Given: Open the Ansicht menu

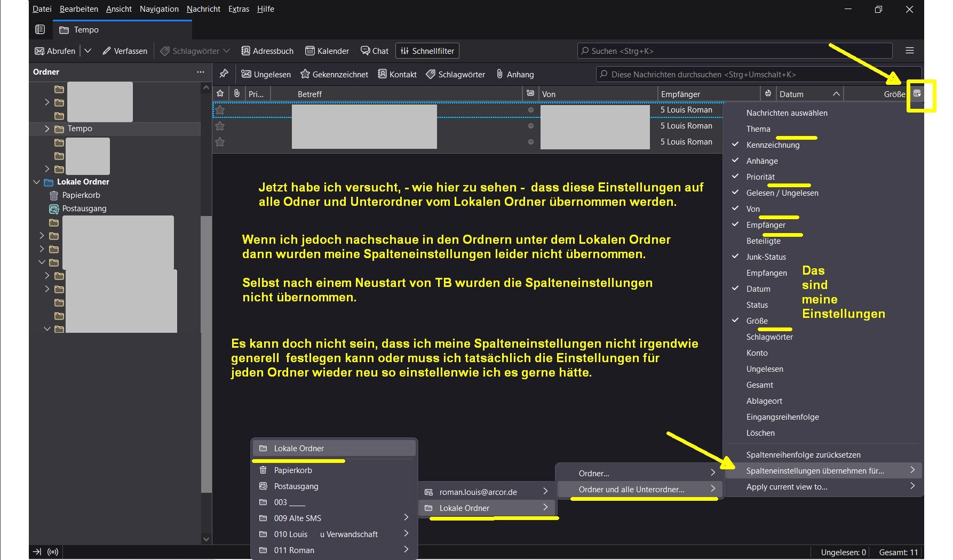Looking at the screenshot, I should click(x=118, y=9).
